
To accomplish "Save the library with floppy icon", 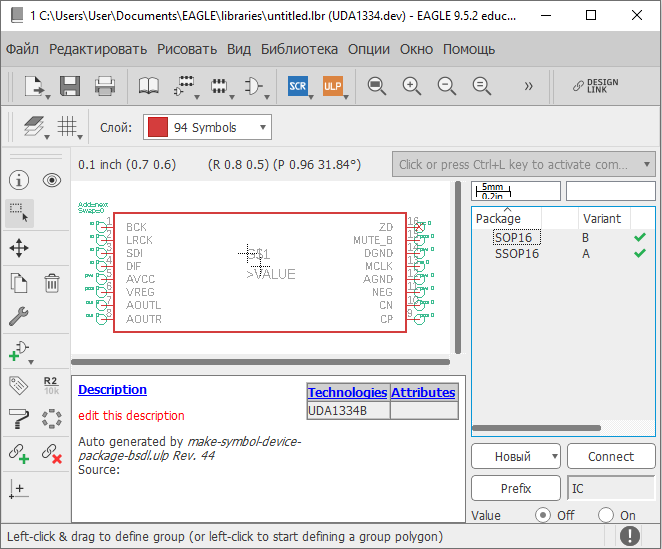I will point(70,86).
